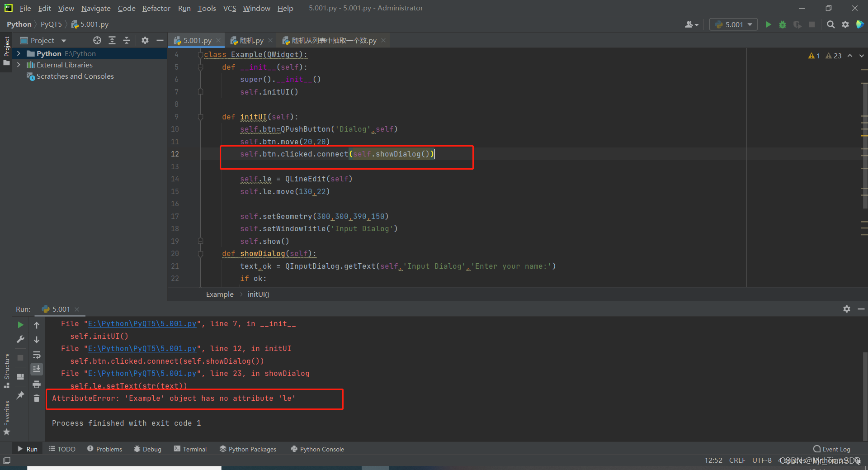Select opened file using the crosshair icon
The image size is (868, 470).
97,40
